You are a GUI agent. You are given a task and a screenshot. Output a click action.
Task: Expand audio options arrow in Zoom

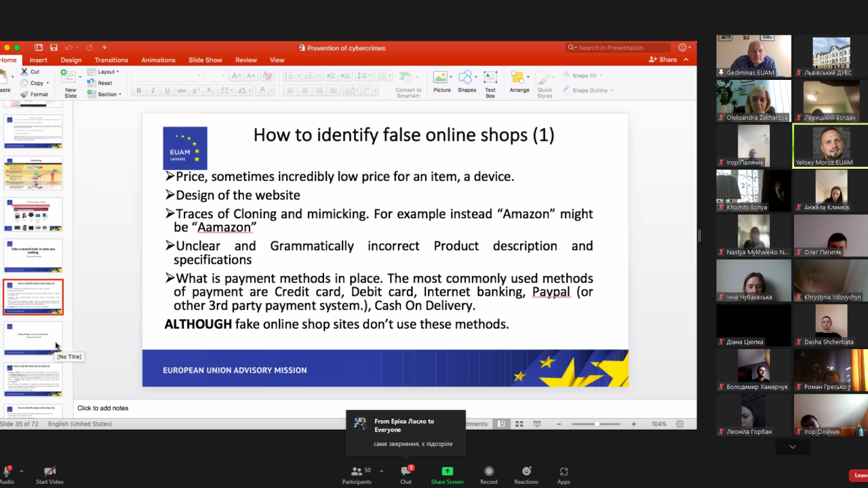[21, 471]
